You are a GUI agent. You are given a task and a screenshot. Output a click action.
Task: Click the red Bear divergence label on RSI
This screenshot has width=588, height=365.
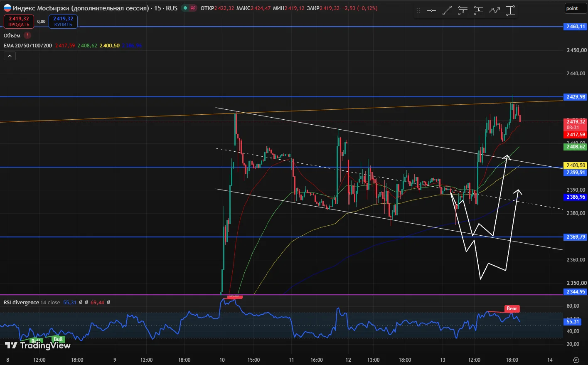[512, 308]
